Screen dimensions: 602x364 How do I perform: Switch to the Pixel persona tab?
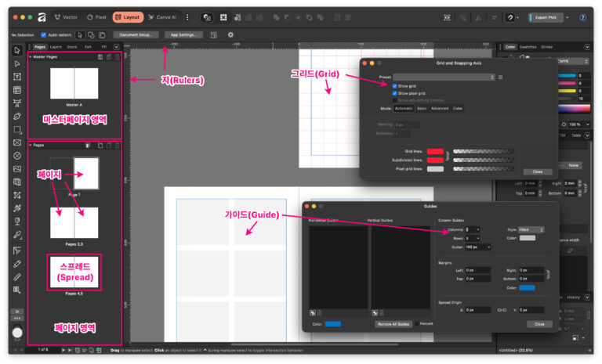[x=97, y=16]
